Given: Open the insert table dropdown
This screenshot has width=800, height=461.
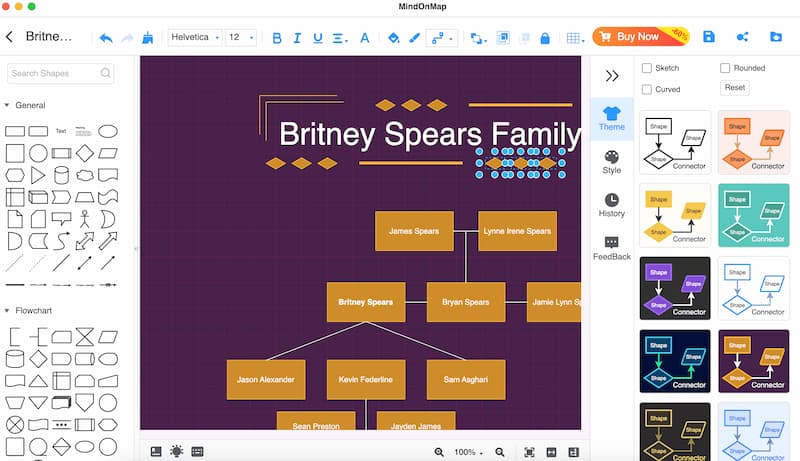Looking at the screenshot, I should click(575, 38).
